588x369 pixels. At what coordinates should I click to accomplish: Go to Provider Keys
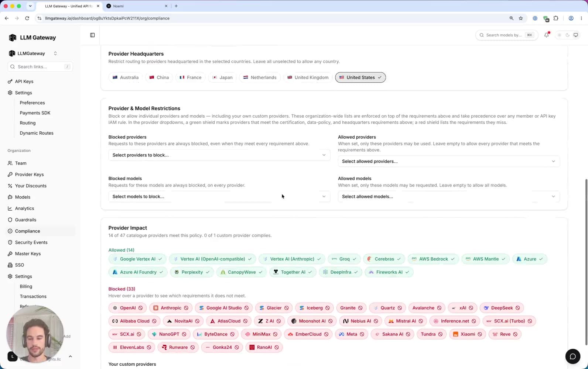(29, 175)
